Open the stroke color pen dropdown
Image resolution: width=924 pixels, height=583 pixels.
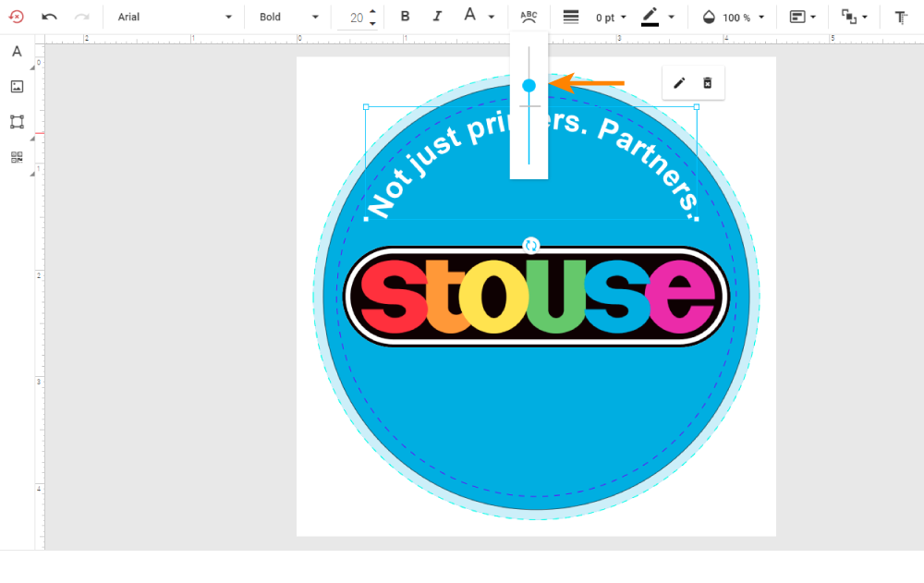click(658, 17)
